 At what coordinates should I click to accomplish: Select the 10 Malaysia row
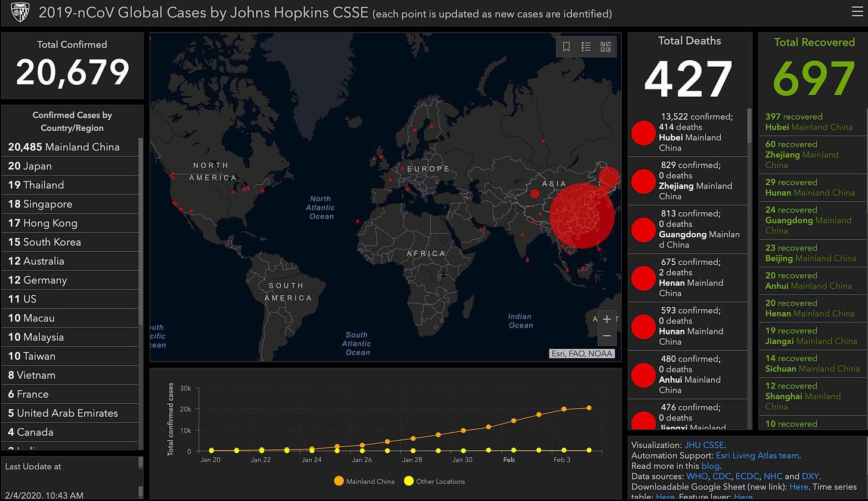70,337
